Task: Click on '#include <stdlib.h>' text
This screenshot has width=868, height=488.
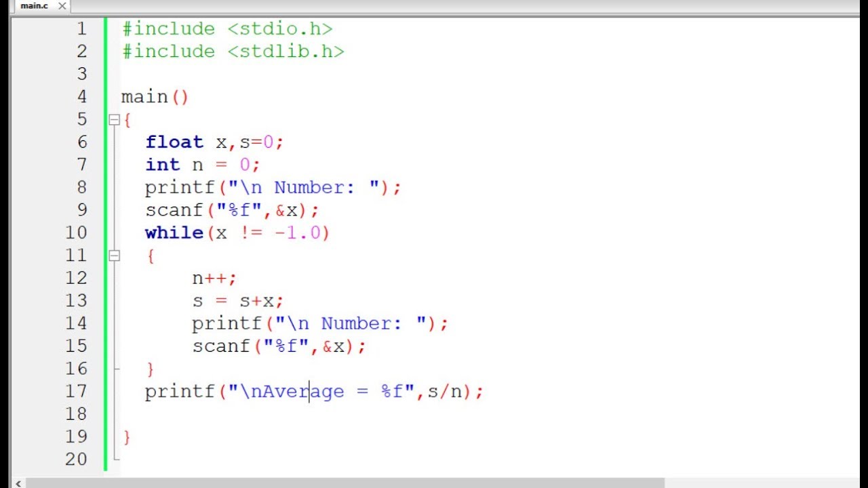Action: coord(233,52)
